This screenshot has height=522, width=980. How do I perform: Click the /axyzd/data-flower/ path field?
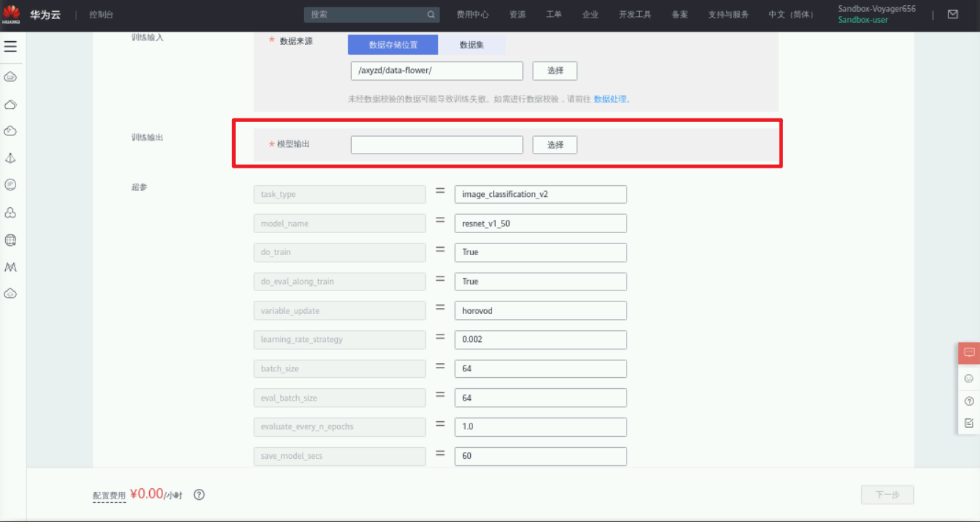pos(437,71)
